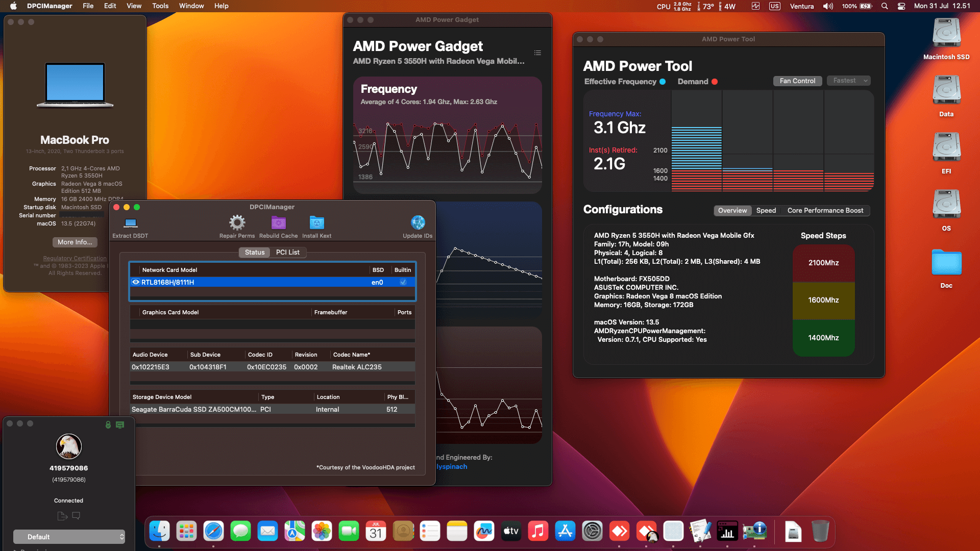The height and width of the screenshot is (551, 980).
Task: Open System Settings gear in the Dock
Action: [592, 532]
